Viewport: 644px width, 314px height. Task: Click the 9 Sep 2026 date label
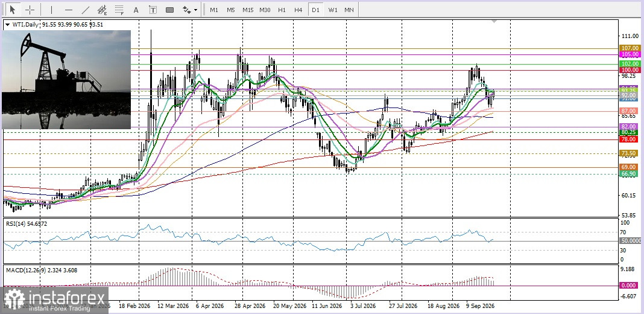coord(481,306)
